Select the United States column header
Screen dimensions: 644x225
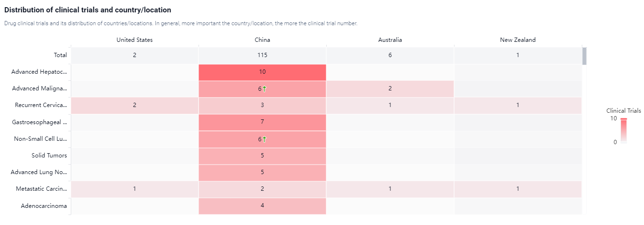(x=134, y=40)
